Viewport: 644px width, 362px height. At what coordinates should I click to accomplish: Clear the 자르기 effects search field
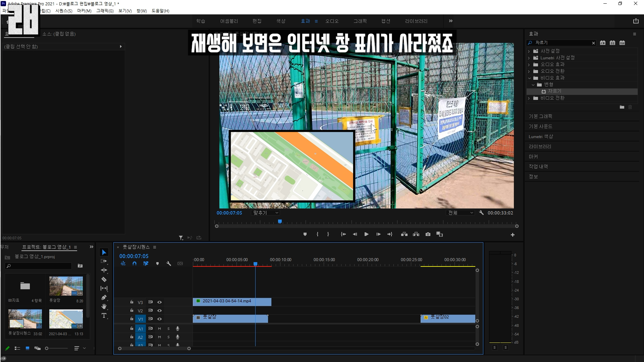593,43
